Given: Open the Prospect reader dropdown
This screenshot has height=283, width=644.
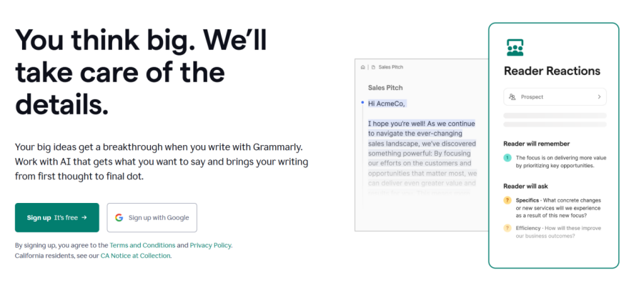Looking at the screenshot, I should pyautogui.click(x=555, y=97).
